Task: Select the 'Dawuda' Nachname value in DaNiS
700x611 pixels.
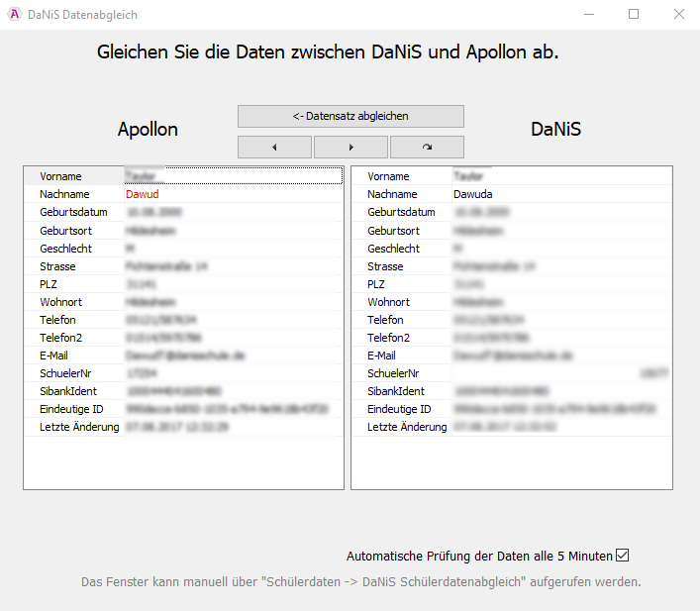Action: (x=472, y=194)
